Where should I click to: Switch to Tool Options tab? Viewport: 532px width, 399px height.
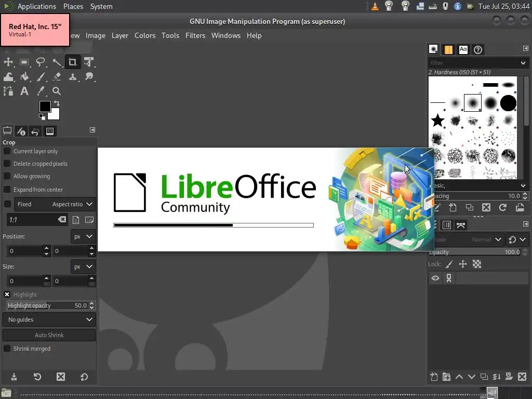coord(7,131)
